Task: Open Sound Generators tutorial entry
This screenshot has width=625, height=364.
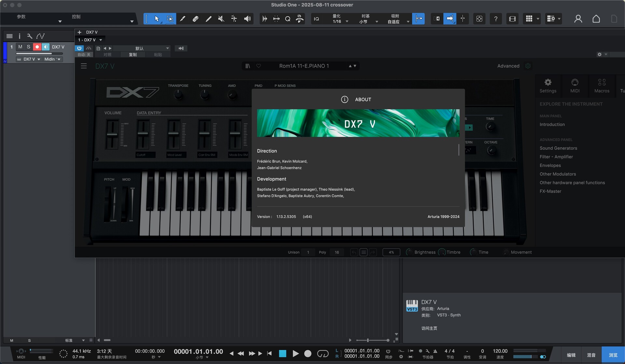Action: [x=558, y=148]
